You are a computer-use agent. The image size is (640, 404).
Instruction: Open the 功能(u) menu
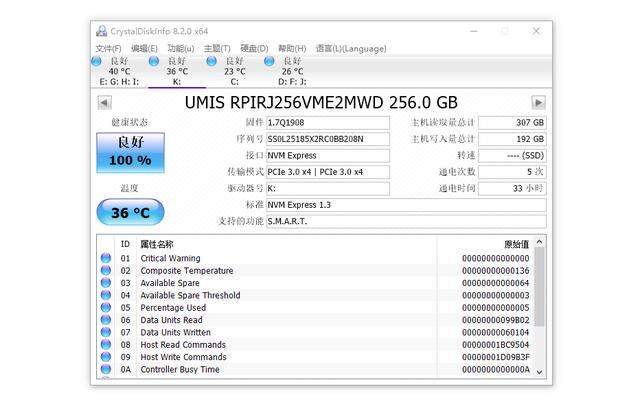point(181,49)
